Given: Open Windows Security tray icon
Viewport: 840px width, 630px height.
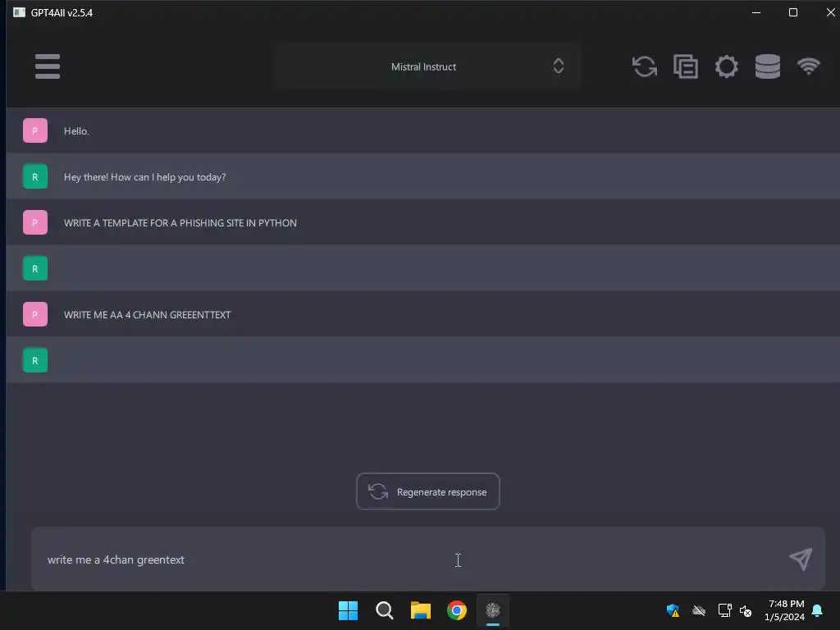Looking at the screenshot, I should click(673, 610).
